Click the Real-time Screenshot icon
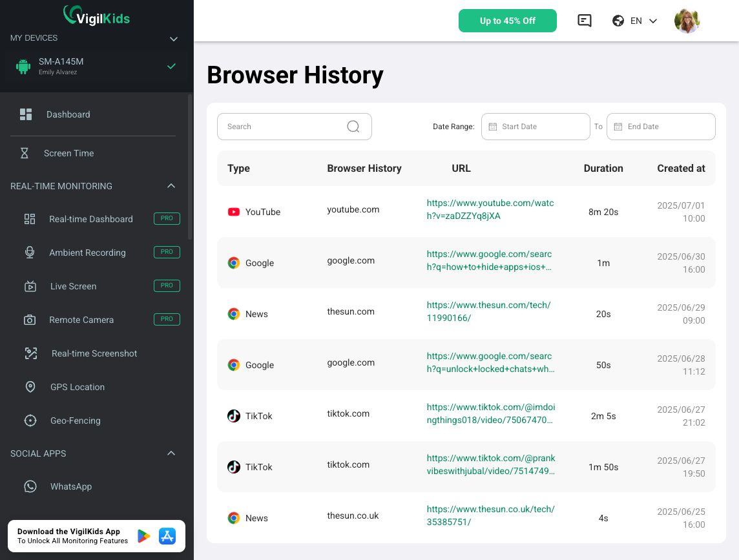Screen dimensions: 739x560 31,353
